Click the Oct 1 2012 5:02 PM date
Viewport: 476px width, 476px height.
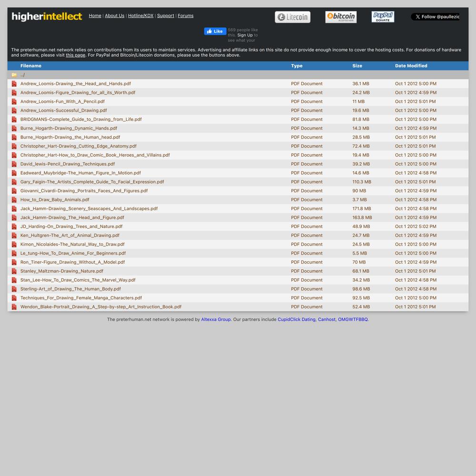416,227
